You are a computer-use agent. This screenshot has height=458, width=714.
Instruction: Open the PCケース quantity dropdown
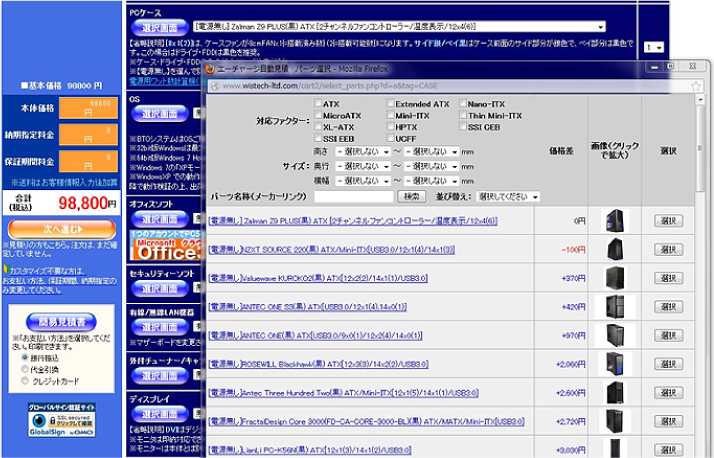pos(653,47)
